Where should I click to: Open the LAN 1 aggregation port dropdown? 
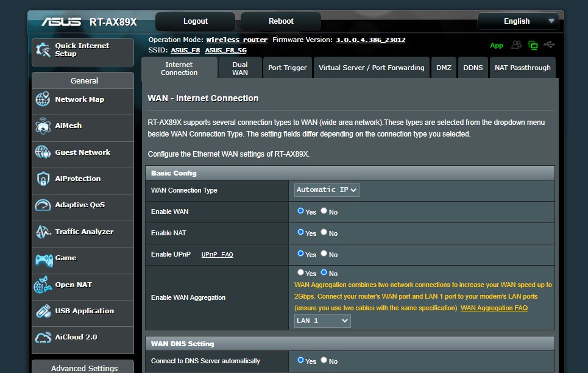[322, 321]
